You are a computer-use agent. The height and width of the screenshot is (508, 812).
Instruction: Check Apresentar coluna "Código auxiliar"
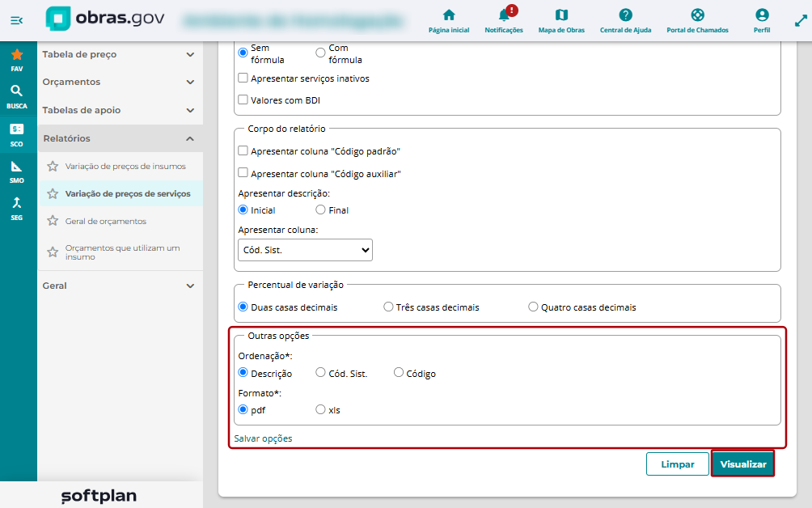(243, 173)
